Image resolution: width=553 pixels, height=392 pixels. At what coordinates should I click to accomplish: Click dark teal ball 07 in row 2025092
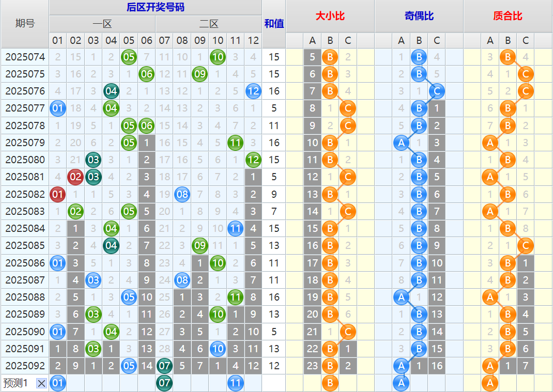point(164,366)
